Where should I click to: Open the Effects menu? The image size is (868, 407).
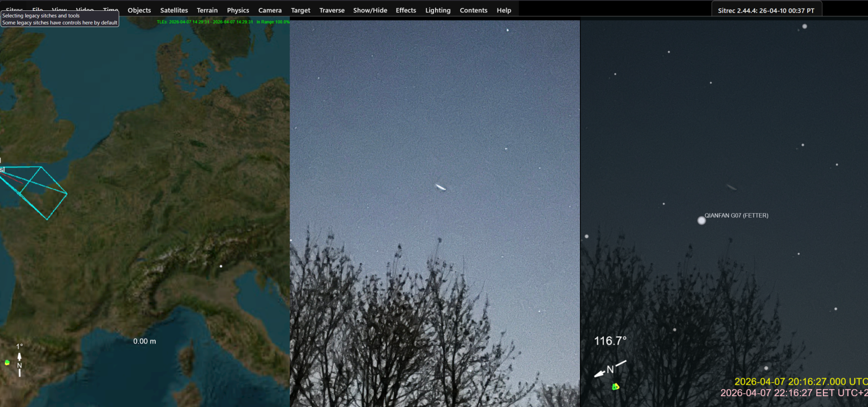[x=406, y=10]
